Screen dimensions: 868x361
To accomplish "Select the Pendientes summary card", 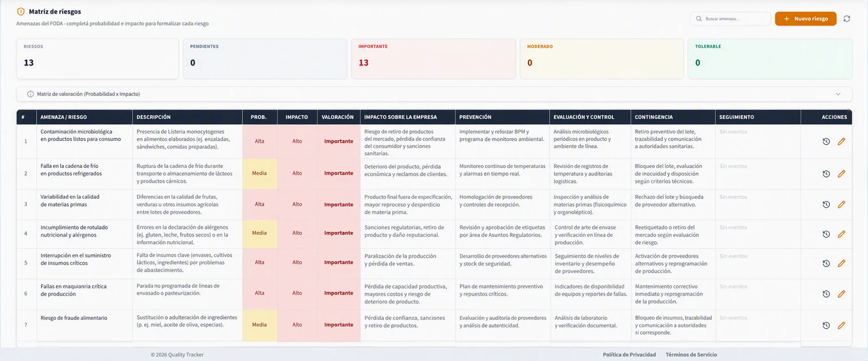I will tap(265, 59).
